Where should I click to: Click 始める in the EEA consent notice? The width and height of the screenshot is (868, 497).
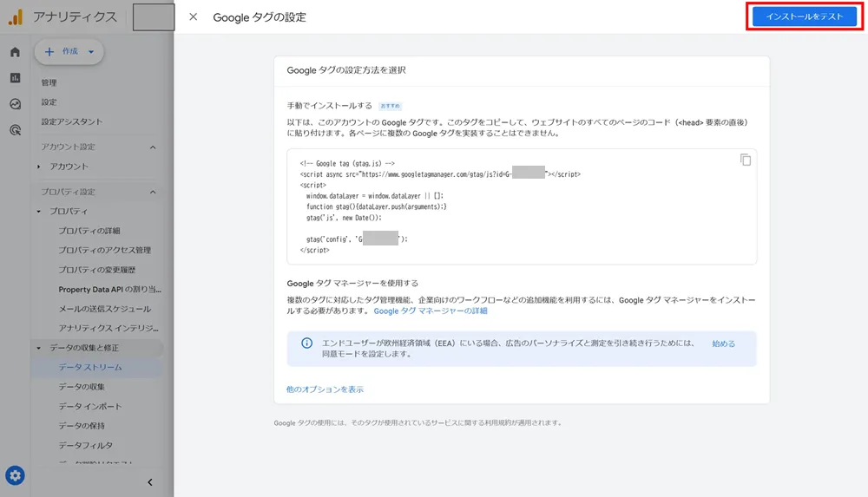[x=723, y=343]
